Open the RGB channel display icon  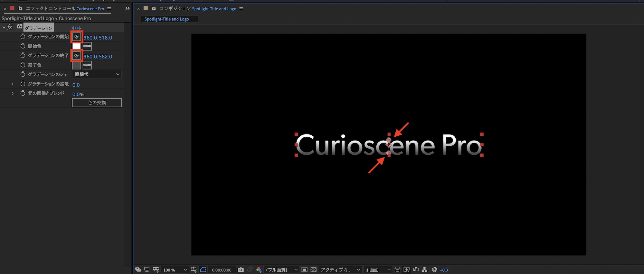click(259, 270)
